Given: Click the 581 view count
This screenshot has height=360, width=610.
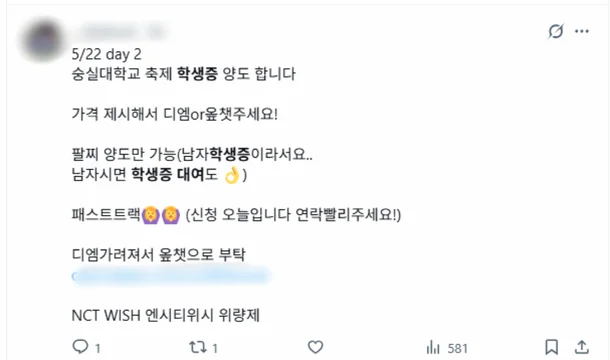Looking at the screenshot, I should click(x=458, y=348).
